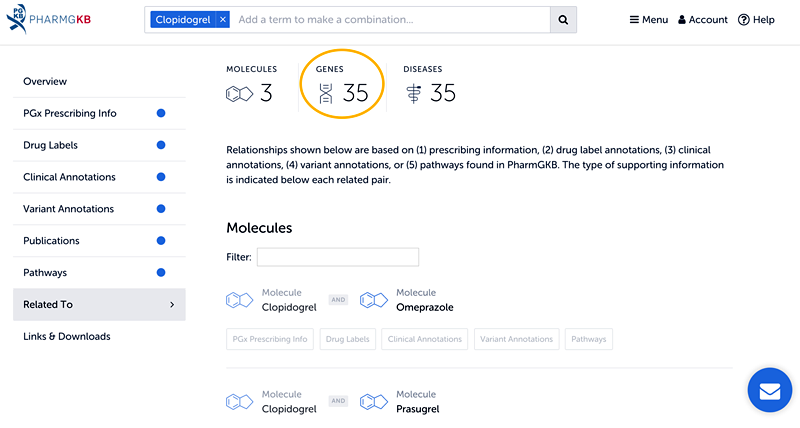The image size is (800, 428).
Task: Click Clopidogrel molecule icon in Prasugrel row
Action: coord(239,402)
